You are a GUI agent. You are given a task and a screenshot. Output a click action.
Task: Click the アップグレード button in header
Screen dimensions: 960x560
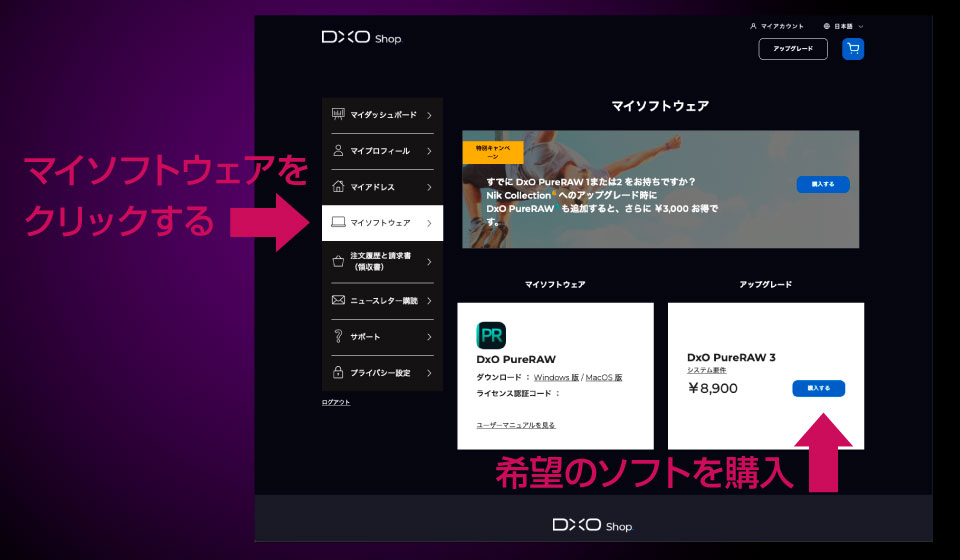tap(793, 49)
